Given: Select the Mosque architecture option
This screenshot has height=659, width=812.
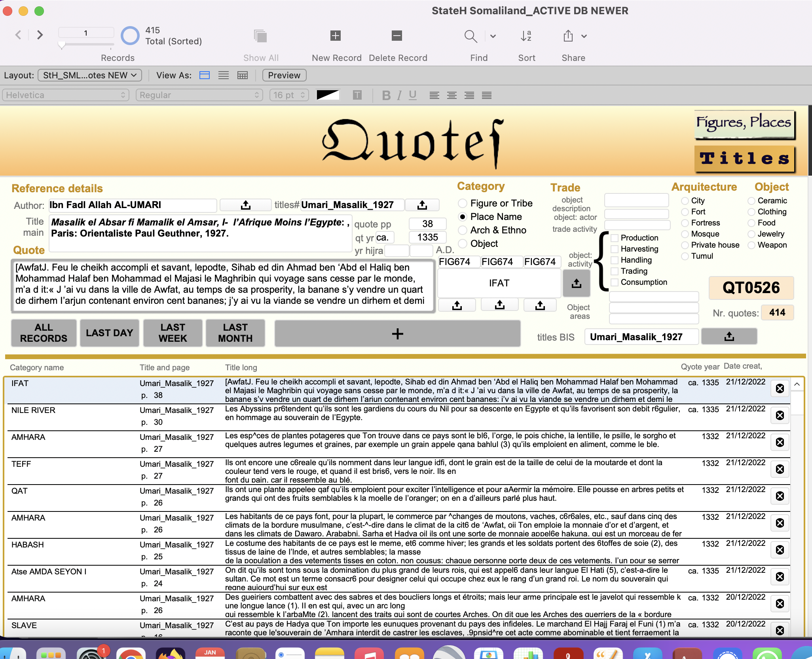Looking at the screenshot, I should 685,234.
